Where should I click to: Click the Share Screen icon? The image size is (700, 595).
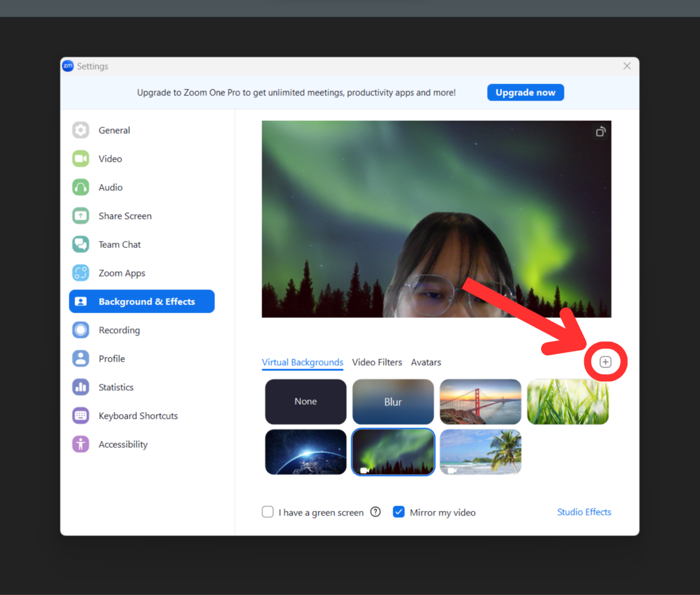coord(81,216)
